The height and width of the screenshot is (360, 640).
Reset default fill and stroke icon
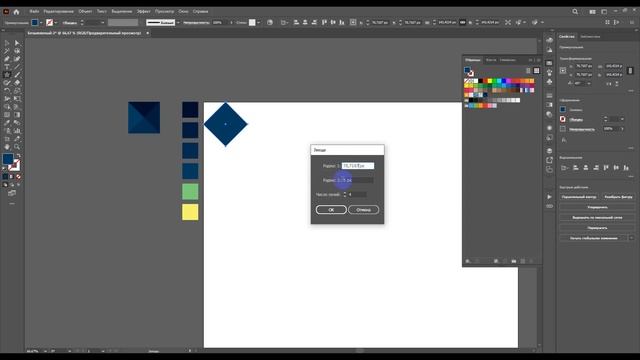[4, 168]
